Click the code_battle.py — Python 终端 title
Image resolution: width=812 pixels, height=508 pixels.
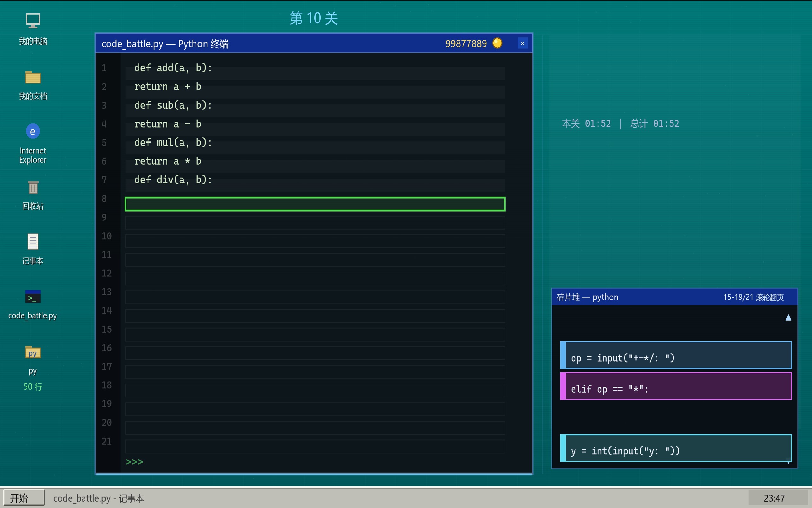(x=165, y=44)
